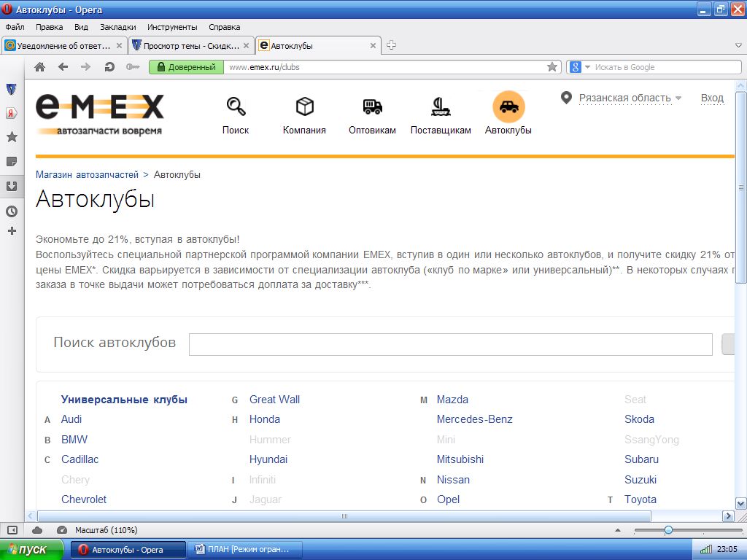This screenshot has height=560, width=747.
Task: Bookmark page with address bar star
Action: tap(552, 67)
